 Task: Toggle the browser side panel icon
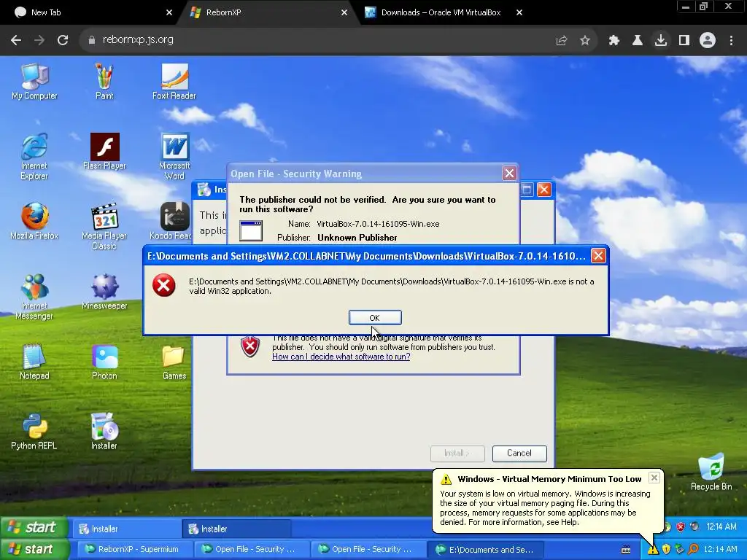pyautogui.click(x=684, y=41)
